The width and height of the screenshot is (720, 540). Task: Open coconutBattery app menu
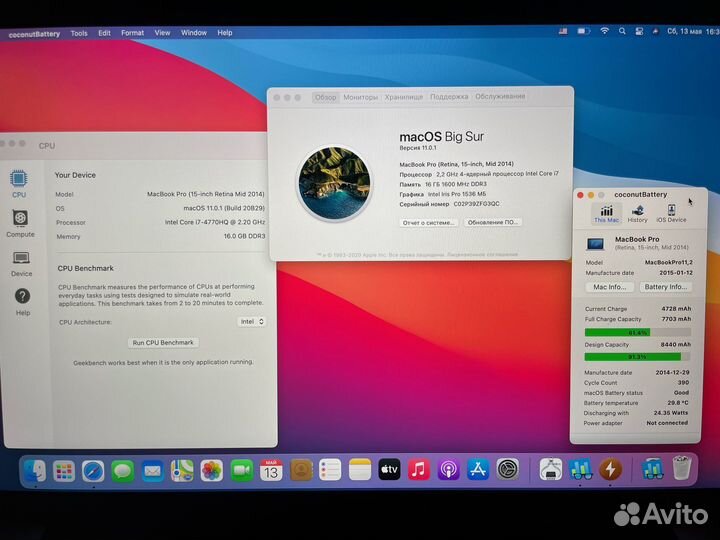tap(34, 34)
